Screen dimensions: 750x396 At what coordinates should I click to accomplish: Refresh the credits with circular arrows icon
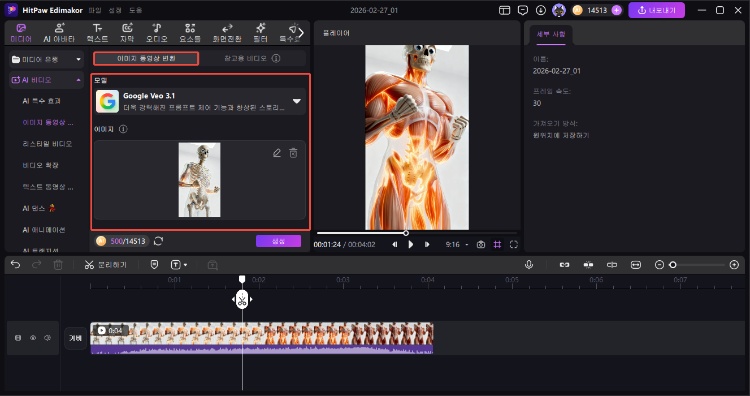158,241
